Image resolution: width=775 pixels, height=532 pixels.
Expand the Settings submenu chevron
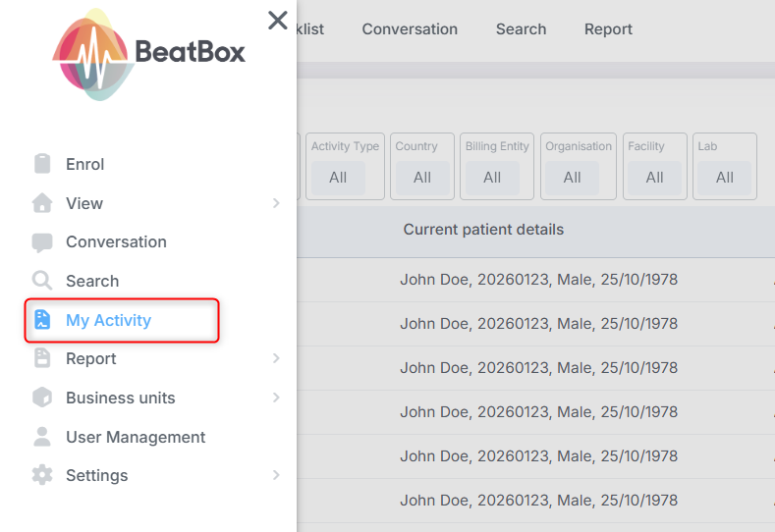(x=276, y=475)
